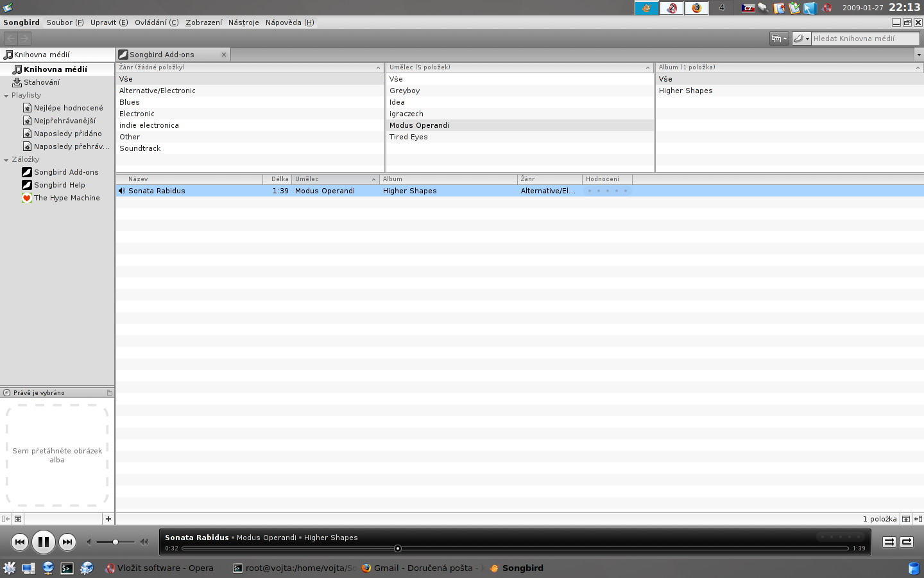This screenshot has width=924, height=578.
Task: Click the playback seek bar knob
Action: tap(398, 548)
